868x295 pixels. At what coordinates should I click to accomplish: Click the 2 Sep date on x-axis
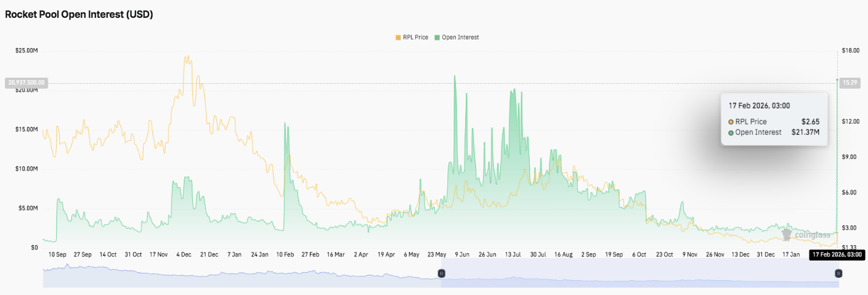pyautogui.click(x=588, y=254)
